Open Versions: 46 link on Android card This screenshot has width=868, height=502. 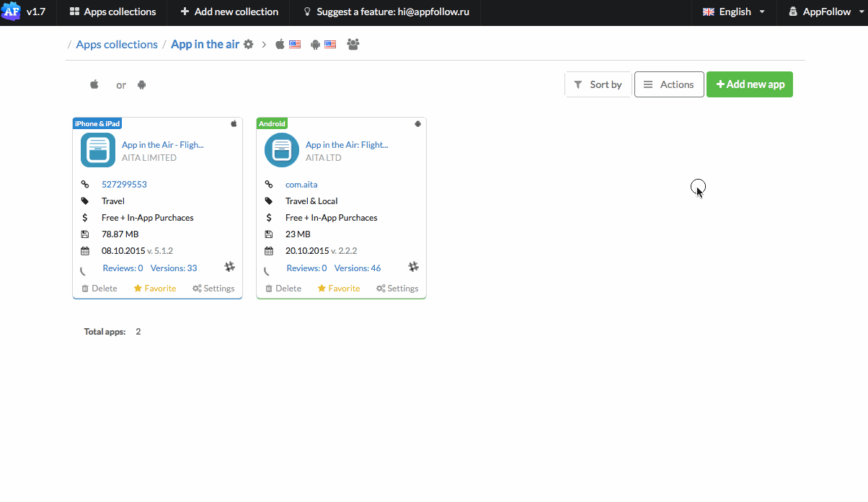point(358,268)
